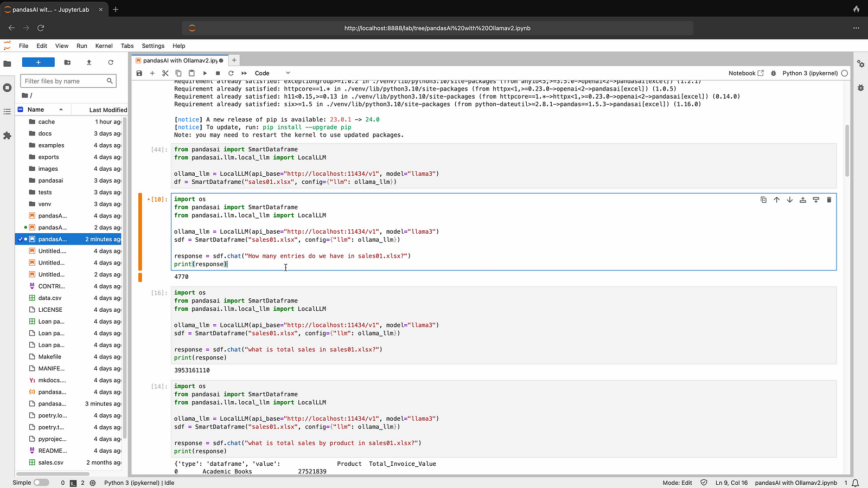The height and width of the screenshot is (488, 868).
Task: Toggle select-all checkbox beside the Name header
Action: [x=21, y=110]
